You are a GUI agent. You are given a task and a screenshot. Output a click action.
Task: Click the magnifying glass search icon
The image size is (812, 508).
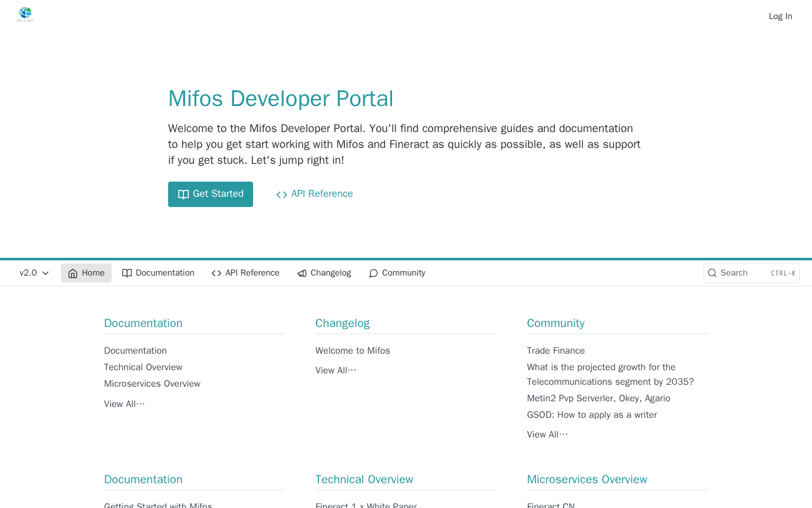tap(712, 273)
